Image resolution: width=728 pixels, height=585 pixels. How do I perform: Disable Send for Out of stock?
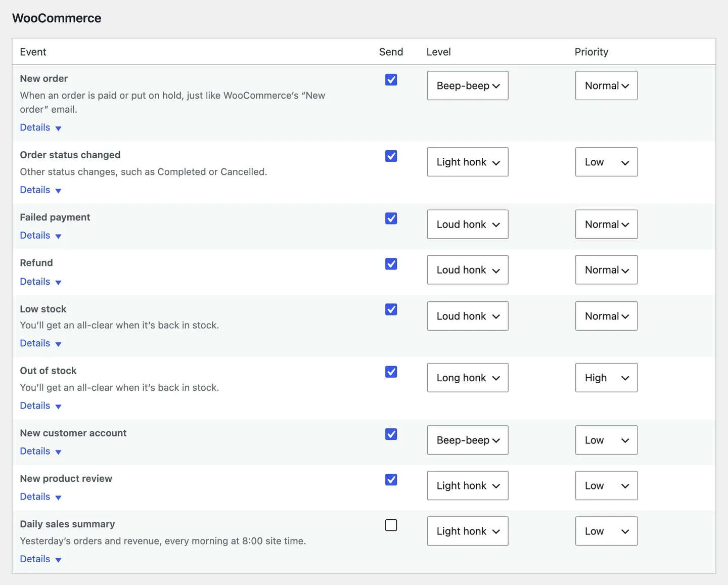tap(391, 372)
